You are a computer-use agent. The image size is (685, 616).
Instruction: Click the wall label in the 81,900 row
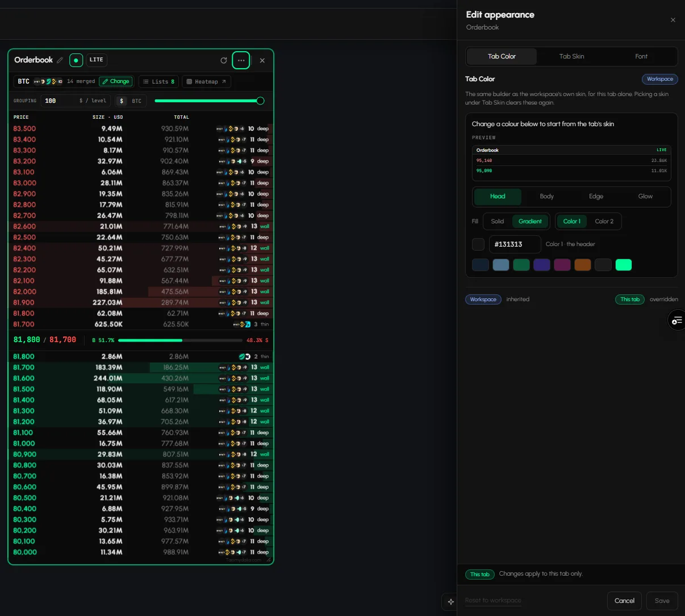click(265, 302)
